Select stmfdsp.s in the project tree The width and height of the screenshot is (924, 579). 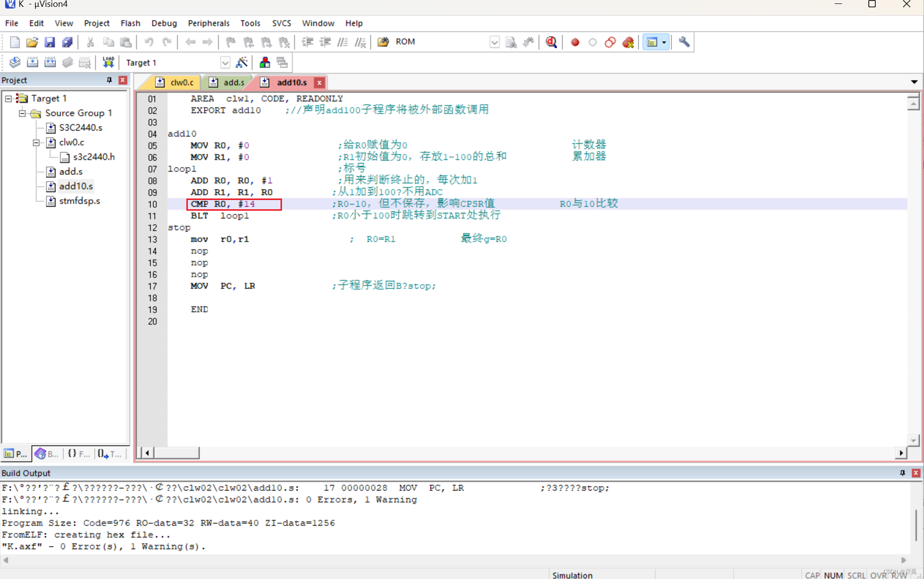(x=80, y=201)
